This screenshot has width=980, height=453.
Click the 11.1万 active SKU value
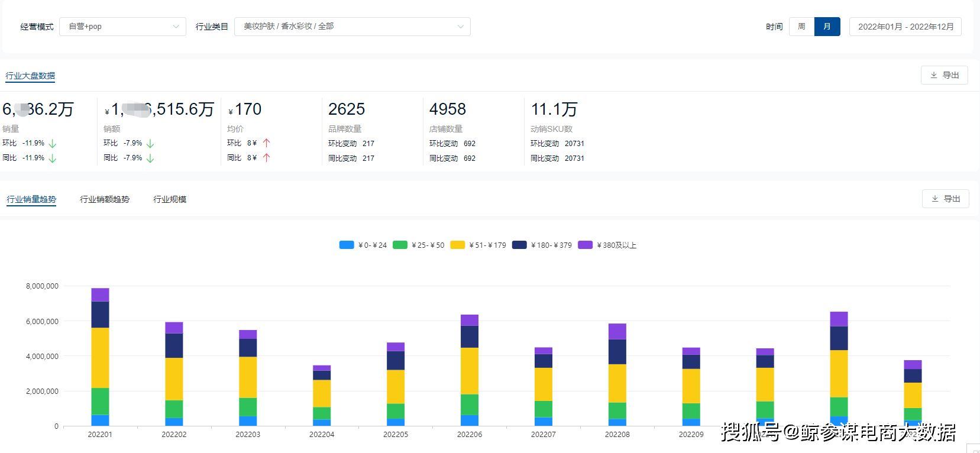pyautogui.click(x=554, y=109)
